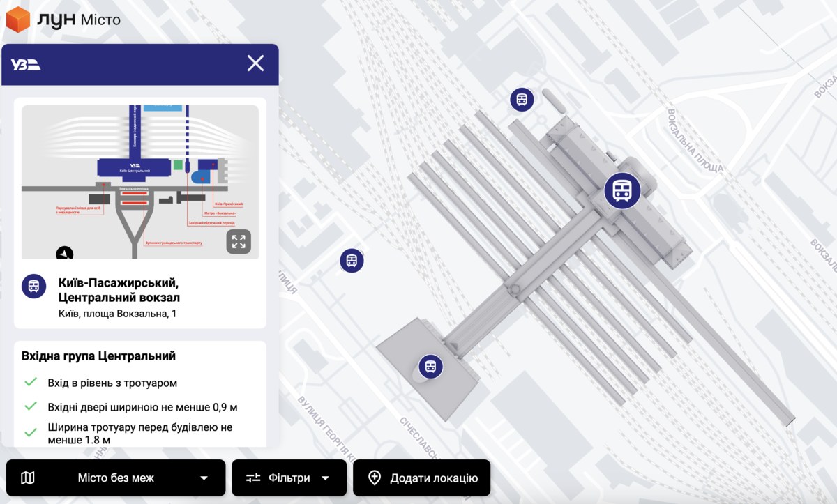Click checkmark for sidewalk width 1.8 м
Screen dimensions: 837x504
pos(31,433)
